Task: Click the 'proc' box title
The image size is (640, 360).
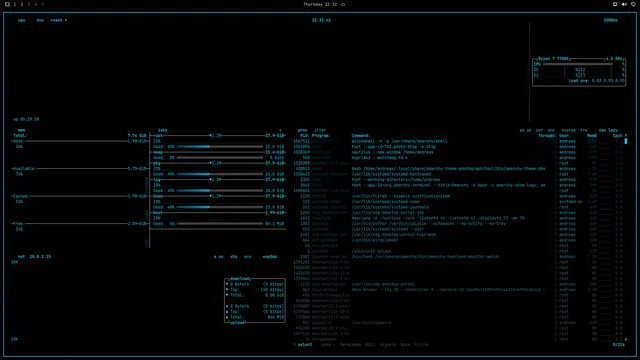Action: [x=302, y=130]
